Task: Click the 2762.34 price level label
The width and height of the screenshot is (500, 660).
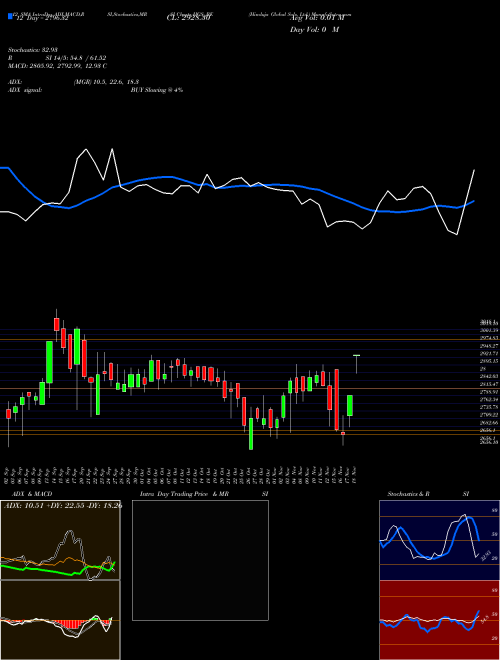Action: pyautogui.click(x=489, y=399)
